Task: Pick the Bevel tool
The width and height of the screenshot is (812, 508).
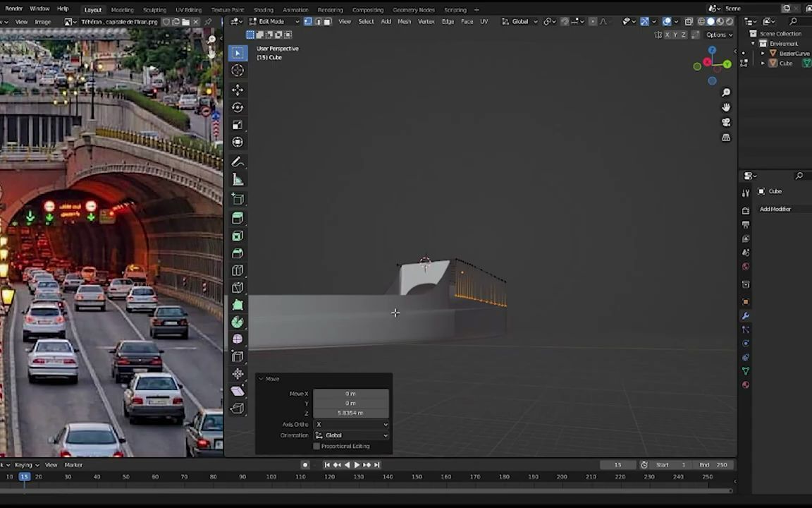Action: 238,253
